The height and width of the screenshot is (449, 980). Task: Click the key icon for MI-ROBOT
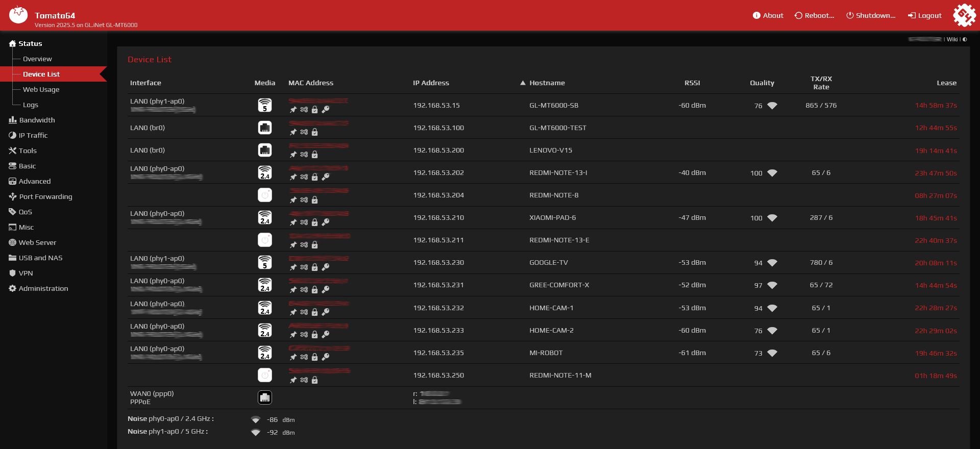(325, 357)
